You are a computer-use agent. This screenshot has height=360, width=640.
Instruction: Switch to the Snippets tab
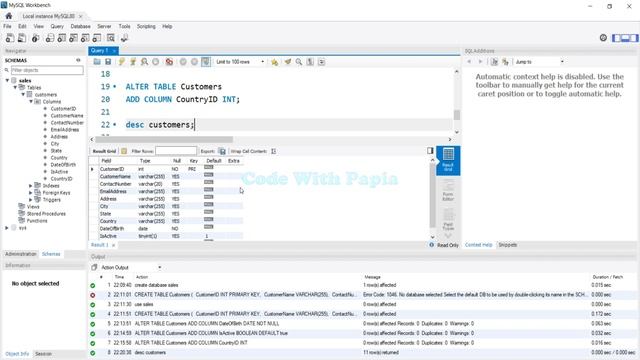pyautogui.click(x=508, y=245)
